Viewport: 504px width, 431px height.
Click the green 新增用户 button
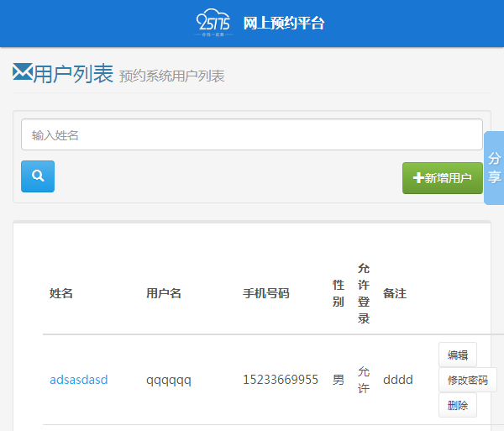pyautogui.click(x=442, y=178)
